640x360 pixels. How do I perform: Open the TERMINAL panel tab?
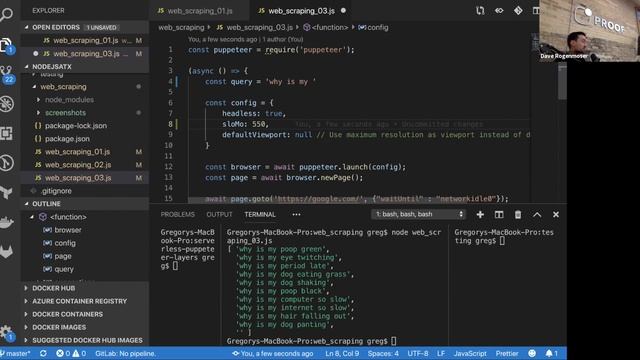[260, 215]
